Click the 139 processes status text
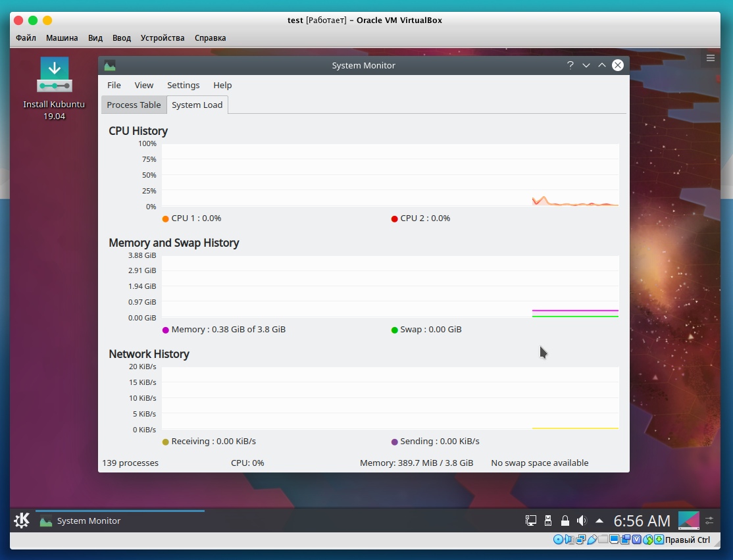The width and height of the screenshot is (733, 560). click(x=130, y=463)
